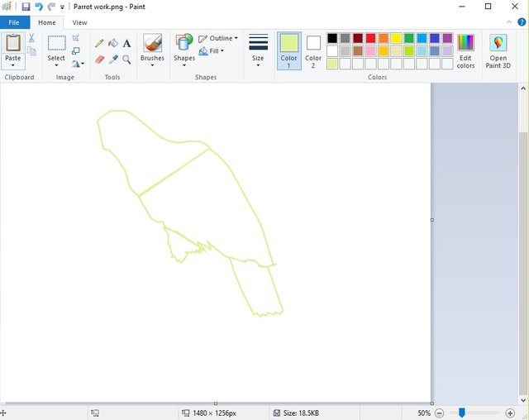Click the zoom out minus button
This screenshot has height=420, width=529.
coord(439,413)
